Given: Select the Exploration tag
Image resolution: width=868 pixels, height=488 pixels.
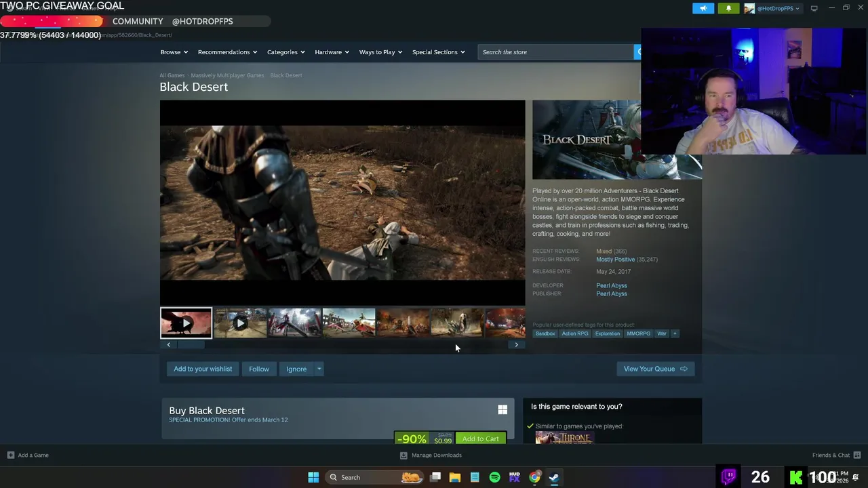Looking at the screenshot, I should click(608, 333).
